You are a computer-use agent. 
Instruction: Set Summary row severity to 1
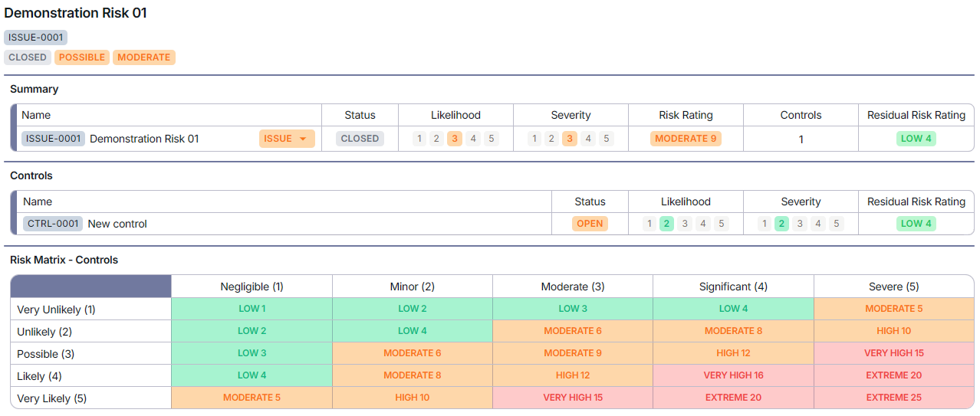click(x=534, y=139)
